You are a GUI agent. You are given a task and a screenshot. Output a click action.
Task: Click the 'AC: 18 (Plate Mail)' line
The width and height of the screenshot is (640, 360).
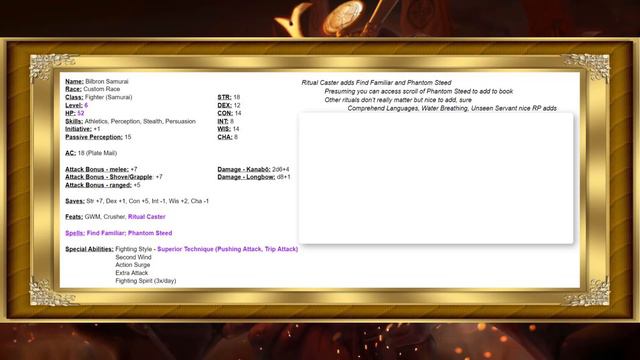tap(91, 153)
